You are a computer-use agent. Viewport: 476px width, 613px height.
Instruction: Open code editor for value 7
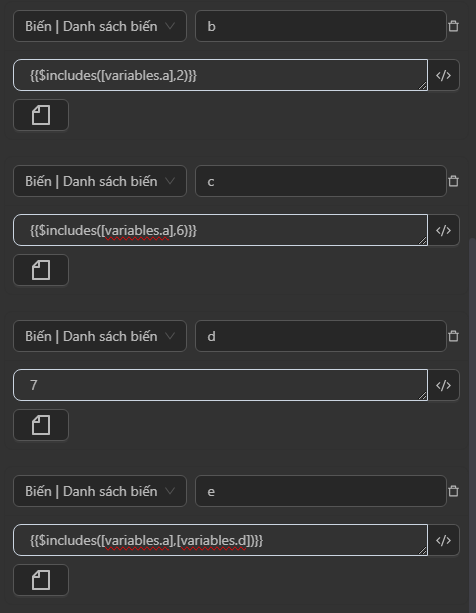444,385
